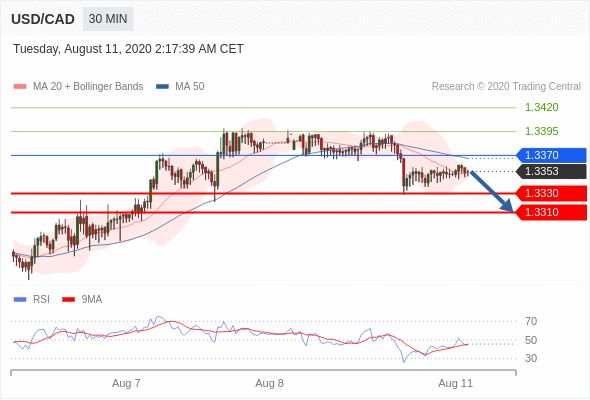
Task: Click the blue MA 50 legend swatch
Action: [x=162, y=87]
